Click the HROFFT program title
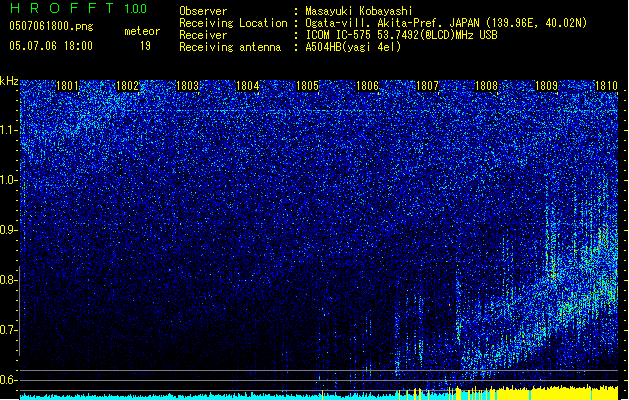 [x=61, y=8]
